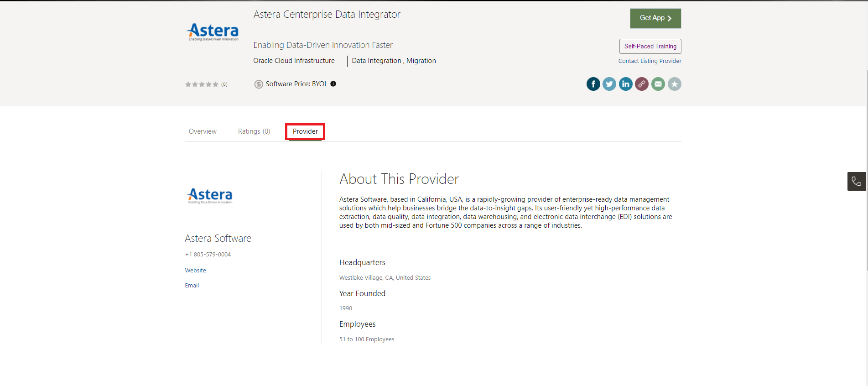Click the five-star rating display

tap(202, 84)
